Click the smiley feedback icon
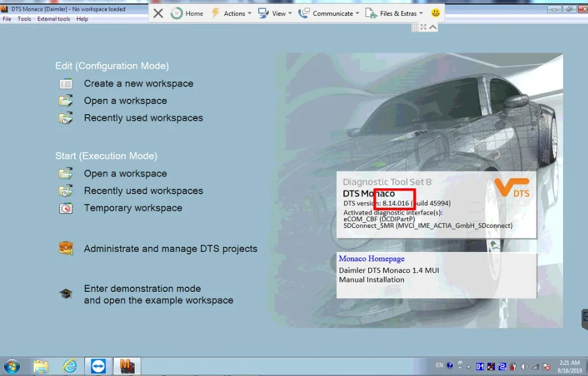The image size is (588, 376). [x=435, y=13]
